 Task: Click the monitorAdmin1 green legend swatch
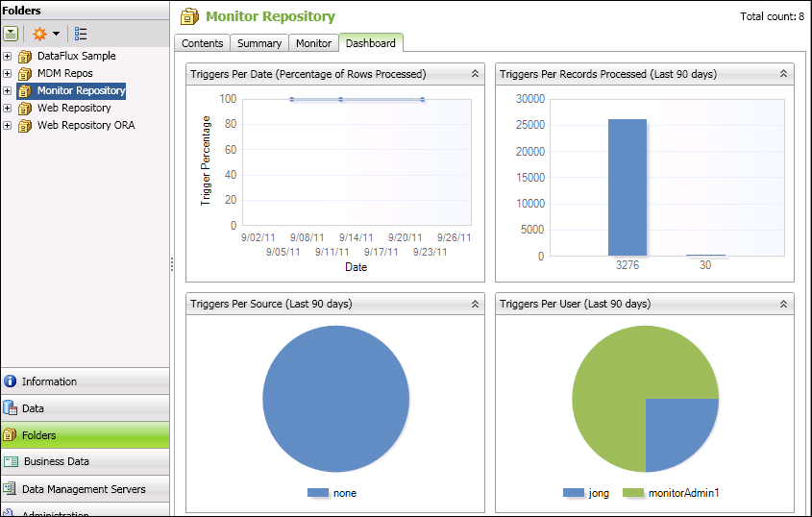[633, 493]
